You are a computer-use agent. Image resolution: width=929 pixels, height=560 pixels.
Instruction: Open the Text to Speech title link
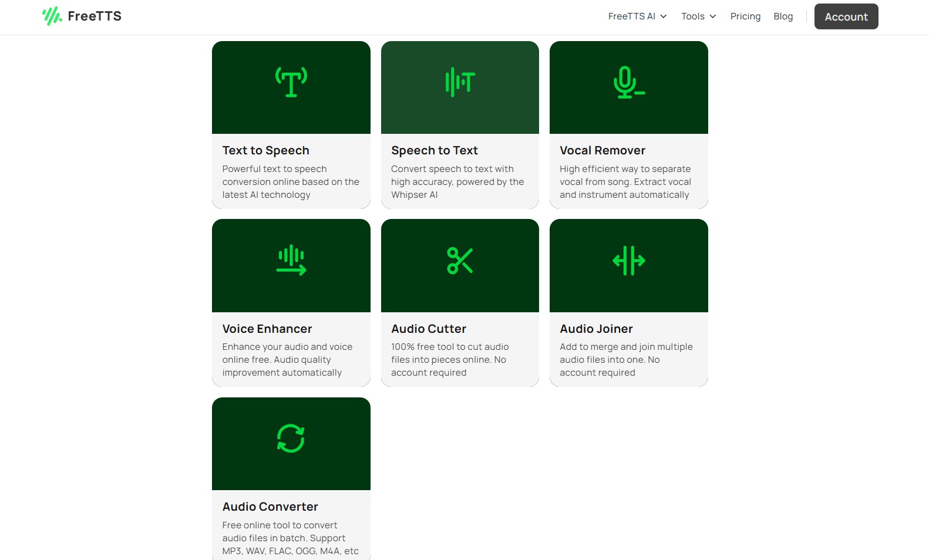(x=265, y=150)
